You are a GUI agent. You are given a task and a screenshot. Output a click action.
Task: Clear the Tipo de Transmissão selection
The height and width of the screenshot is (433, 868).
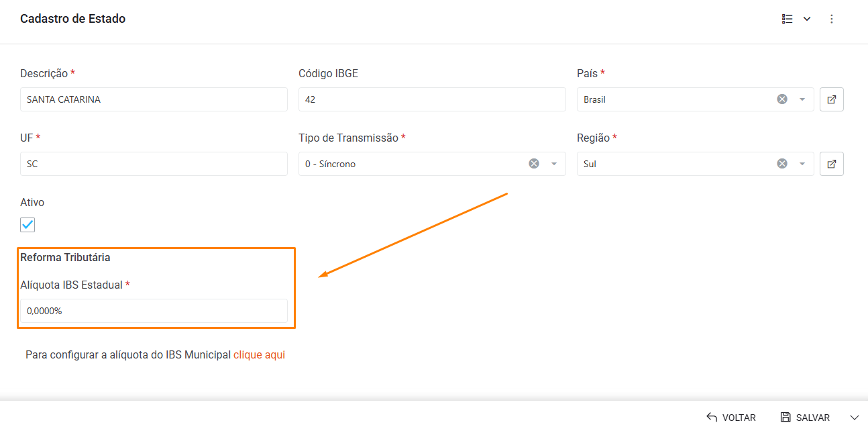point(534,164)
